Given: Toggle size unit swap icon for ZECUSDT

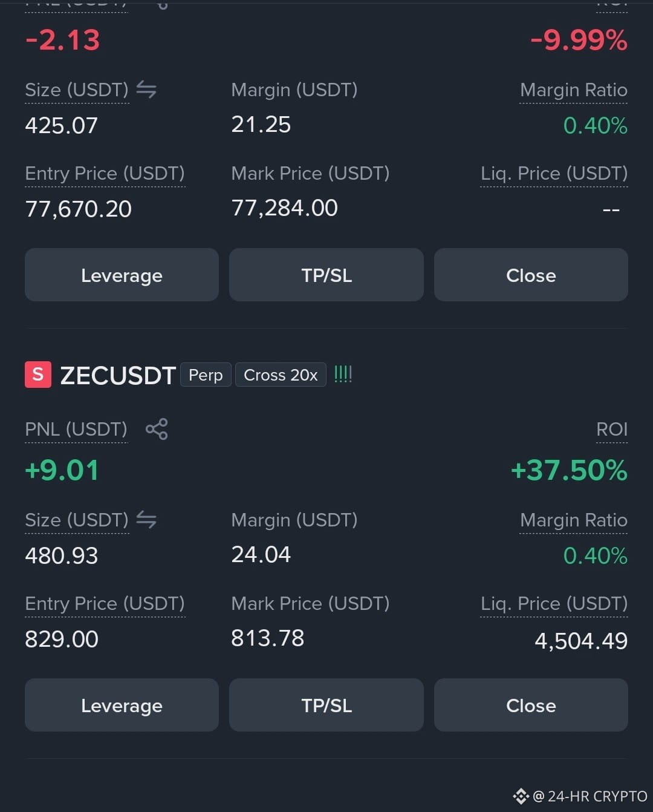Looking at the screenshot, I should pyautogui.click(x=146, y=520).
